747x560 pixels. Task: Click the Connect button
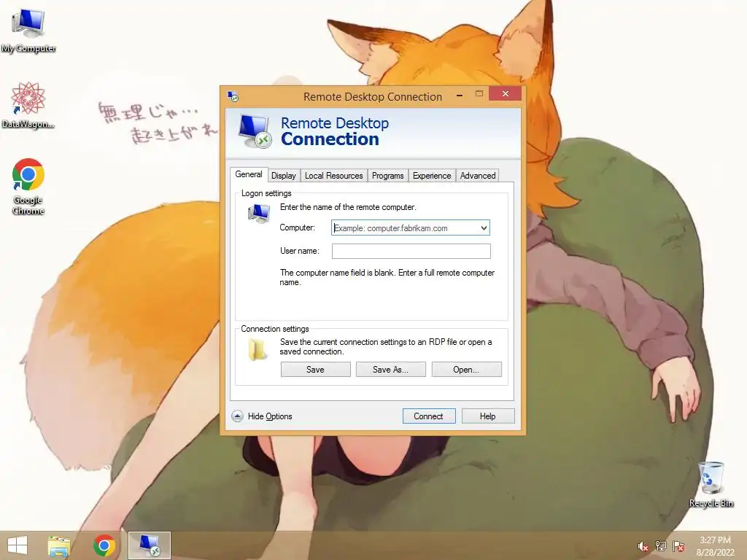coord(429,416)
